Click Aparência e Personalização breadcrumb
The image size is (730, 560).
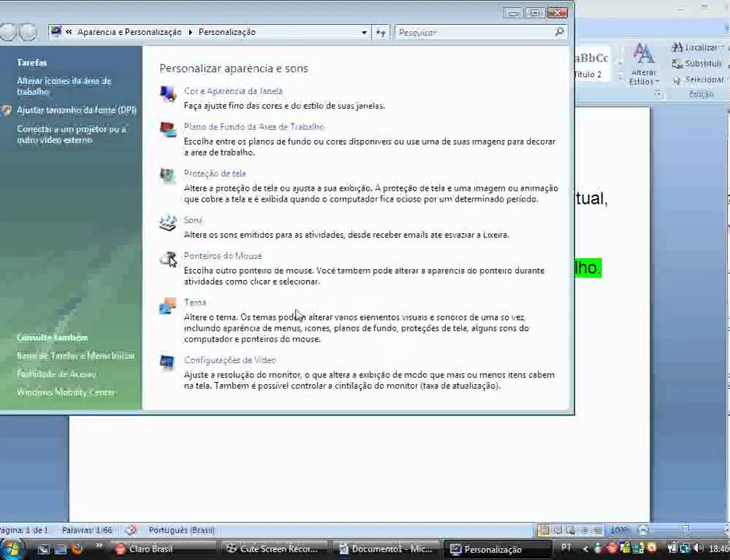[x=129, y=32]
